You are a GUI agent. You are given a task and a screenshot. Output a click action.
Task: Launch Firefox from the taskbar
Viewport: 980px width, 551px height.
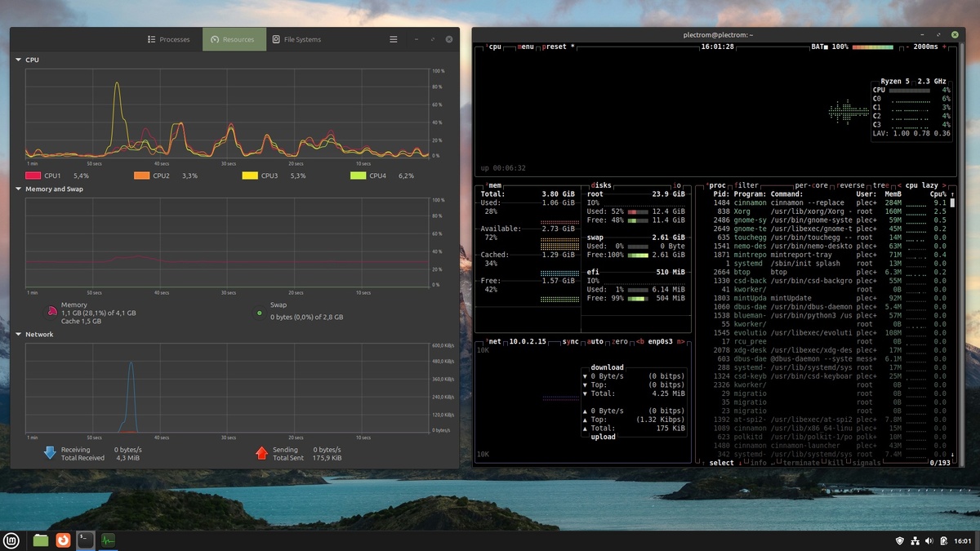pos(63,540)
